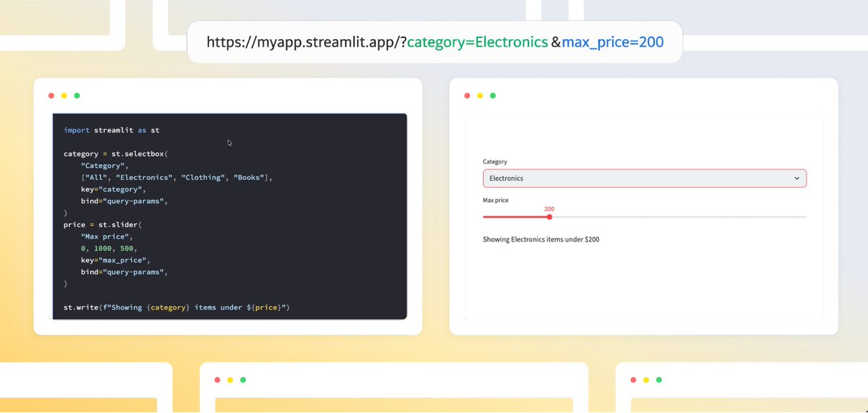Viewport: 868px width, 413px height.
Task: Click the yellow dot on app preview window
Action: (480, 95)
